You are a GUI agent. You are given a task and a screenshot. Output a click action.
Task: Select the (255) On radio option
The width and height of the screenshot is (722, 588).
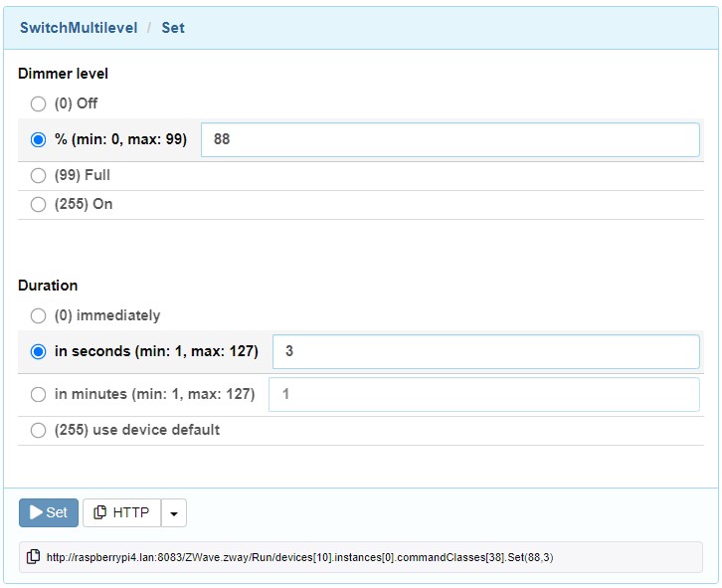(x=38, y=205)
